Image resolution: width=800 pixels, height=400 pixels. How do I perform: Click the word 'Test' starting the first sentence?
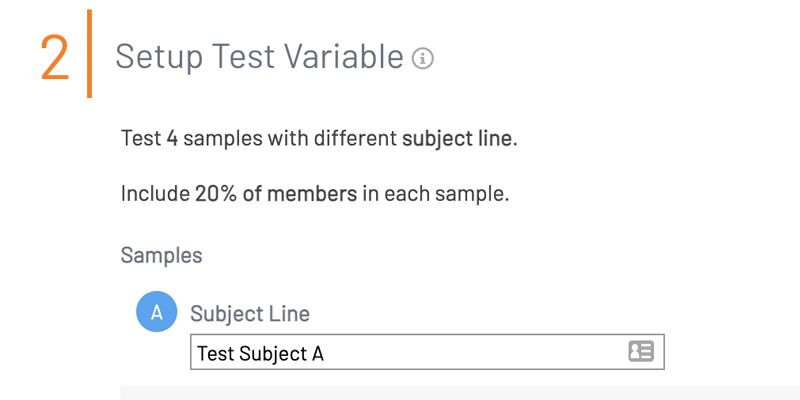pyautogui.click(x=141, y=138)
